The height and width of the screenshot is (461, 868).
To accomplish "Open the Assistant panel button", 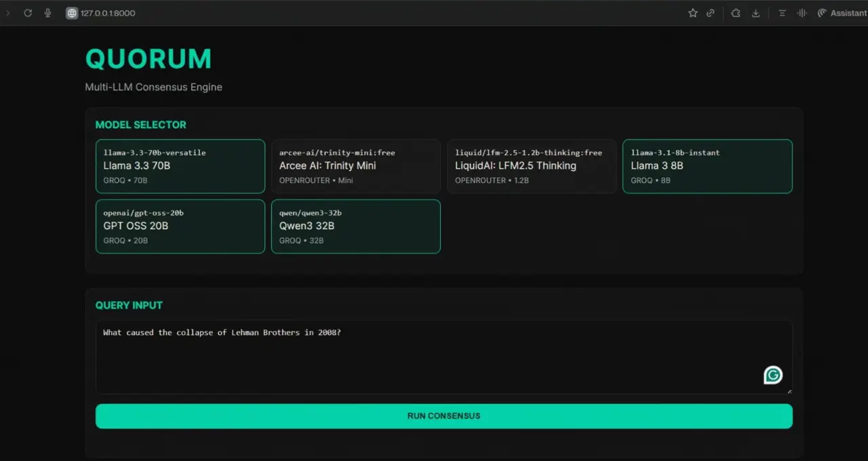I will click(842, 13).
